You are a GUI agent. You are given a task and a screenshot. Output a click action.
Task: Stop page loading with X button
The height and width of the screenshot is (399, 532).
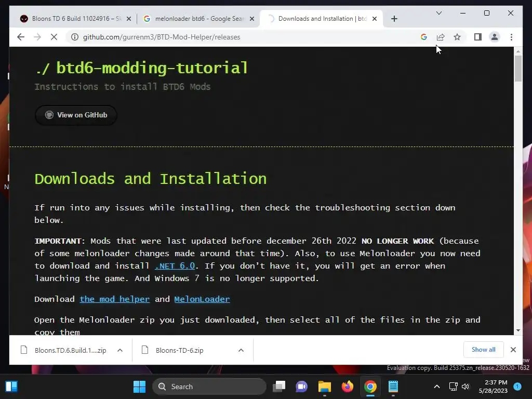point(54,37)
